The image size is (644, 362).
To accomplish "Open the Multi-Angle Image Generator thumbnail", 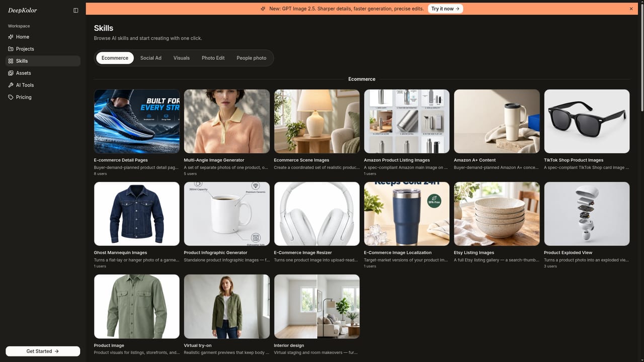I will 227,121.
